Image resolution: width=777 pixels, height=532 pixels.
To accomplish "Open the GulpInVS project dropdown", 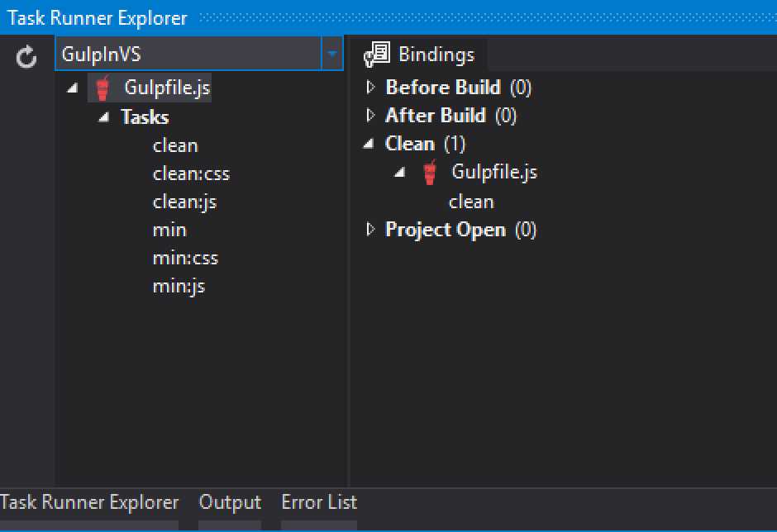I will pyautogui.click(x=334, y=52).
